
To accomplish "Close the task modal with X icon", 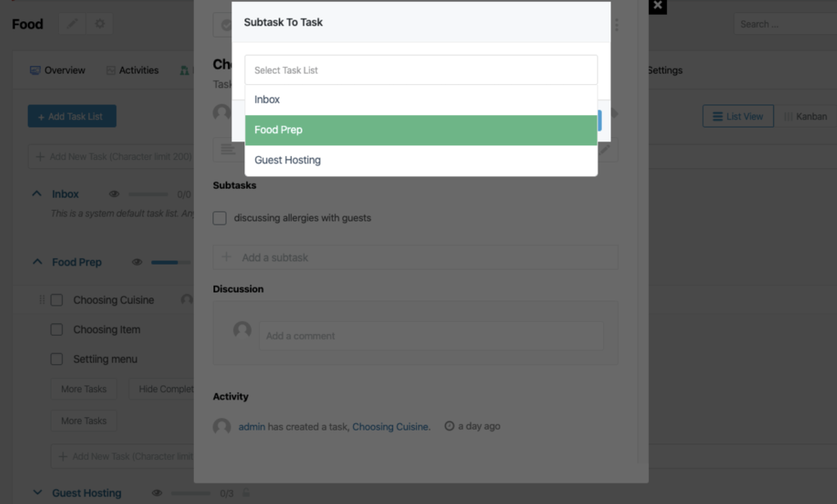I will click(658, 6).
